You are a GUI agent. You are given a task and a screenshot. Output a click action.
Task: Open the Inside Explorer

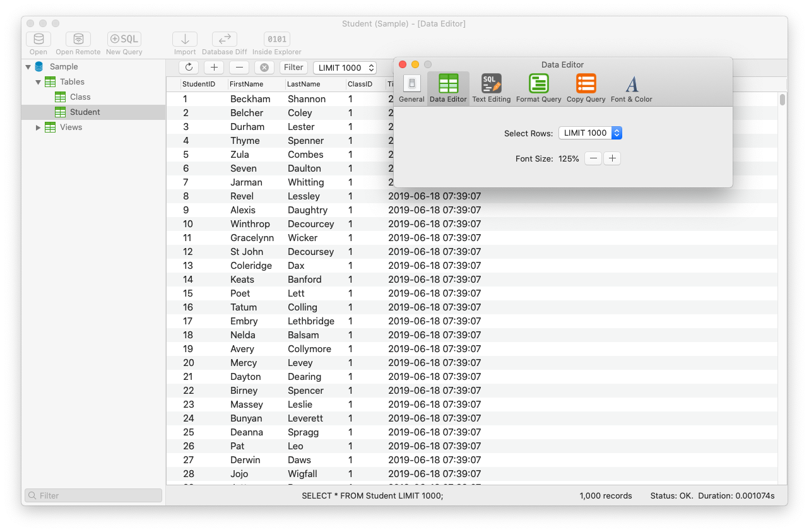(x=276, y=39)
